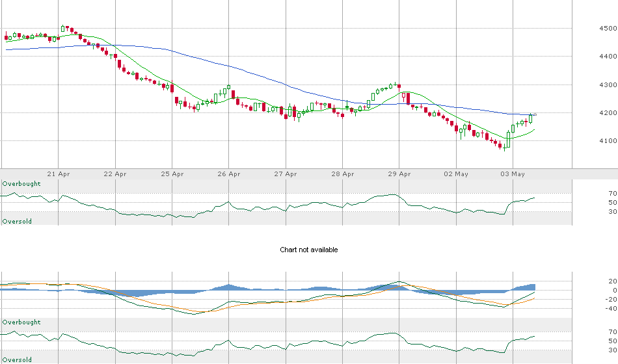Click Oversold label in the bottom indicator panel
Screen dimensions: 618x364
point(17,359)
